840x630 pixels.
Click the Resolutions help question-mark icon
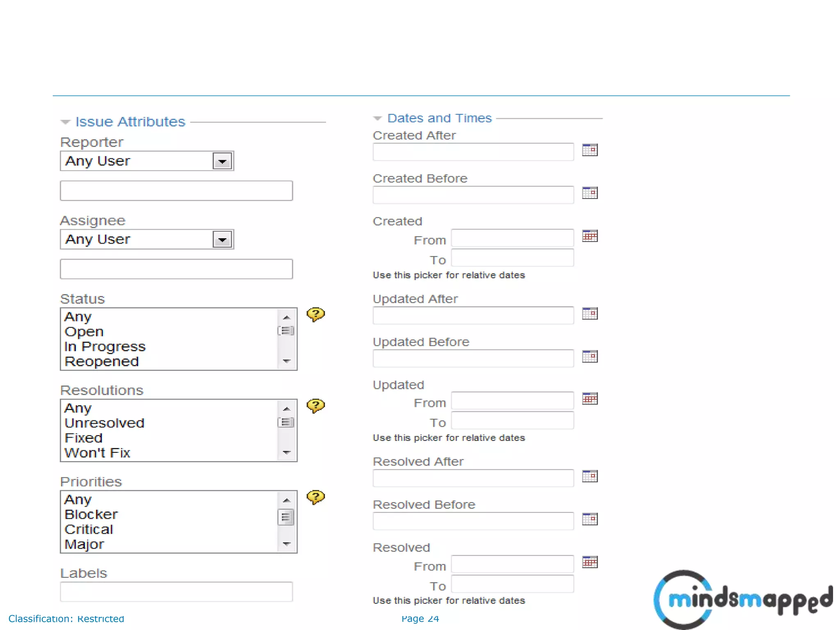click(x=315, y=406)
